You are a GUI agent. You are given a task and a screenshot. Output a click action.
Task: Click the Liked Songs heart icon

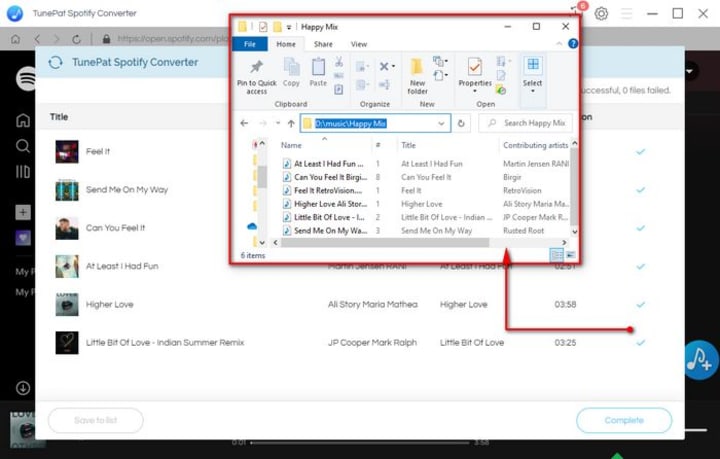pyautogui.click(x=23, y=238)
